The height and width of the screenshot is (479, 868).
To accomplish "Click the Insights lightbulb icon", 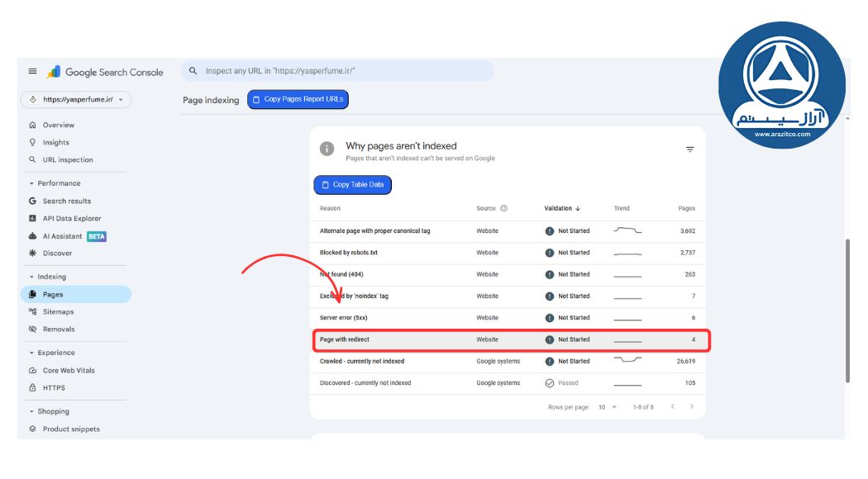I will coord(33,142).
